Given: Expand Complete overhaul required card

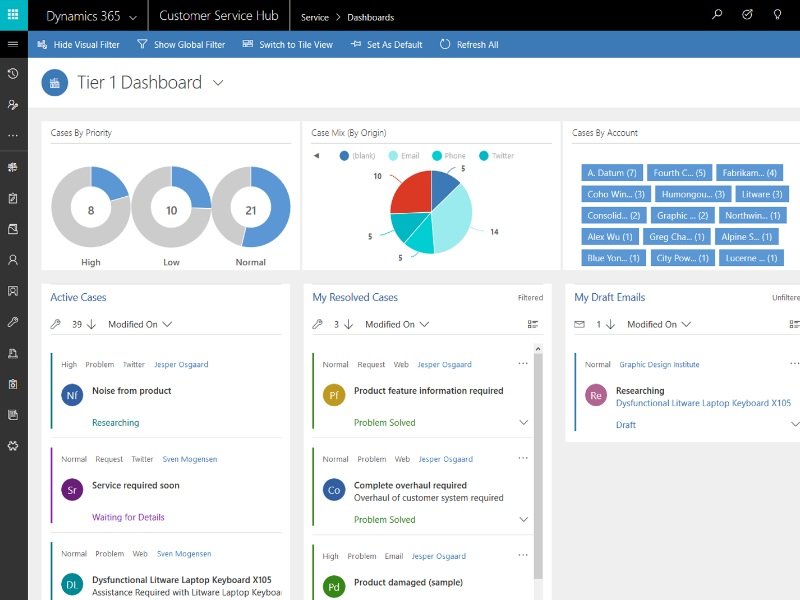Looking at the screenshot, I should click(x=523, y=519).
